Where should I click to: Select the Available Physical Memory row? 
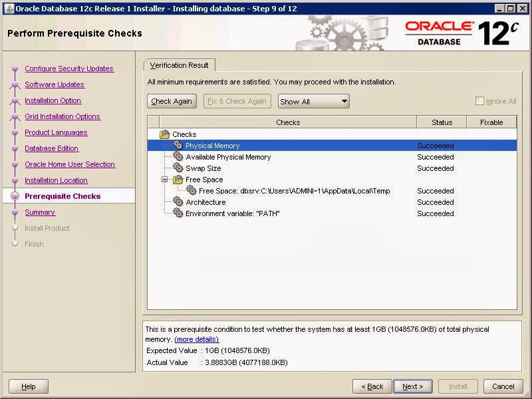click(x=332, y=157)
